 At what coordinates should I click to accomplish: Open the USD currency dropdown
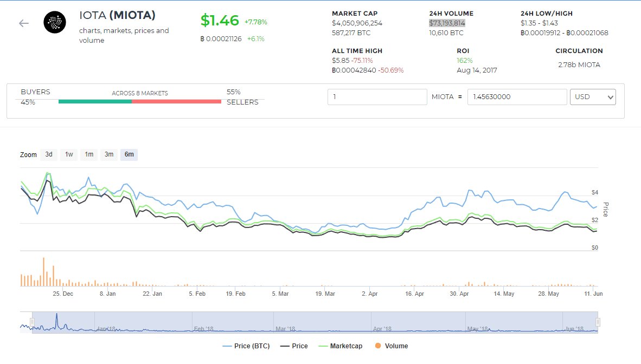click(x=593, y=97)
